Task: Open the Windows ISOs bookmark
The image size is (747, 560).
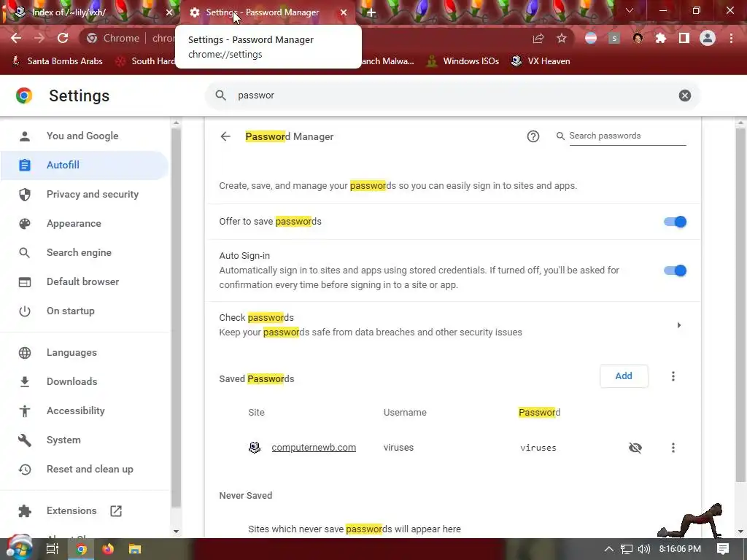Action: [463, 61]
